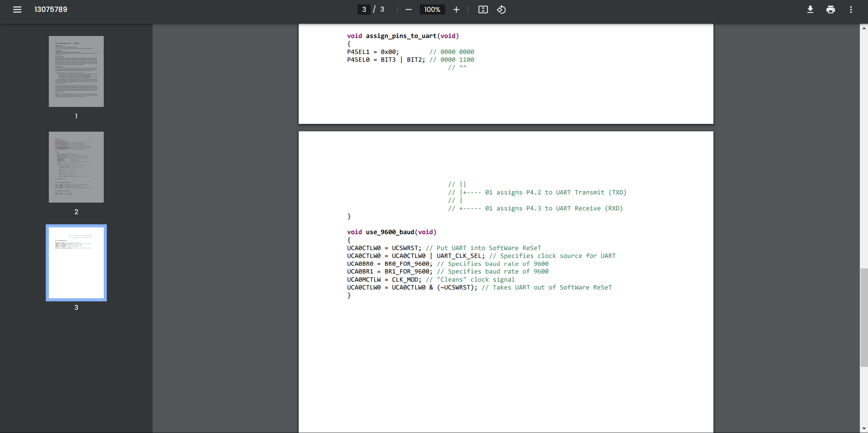Click comment 'assigns P4.2 to UART Transmit (TXD)'

pyautogui.click(x=561, y=192)
